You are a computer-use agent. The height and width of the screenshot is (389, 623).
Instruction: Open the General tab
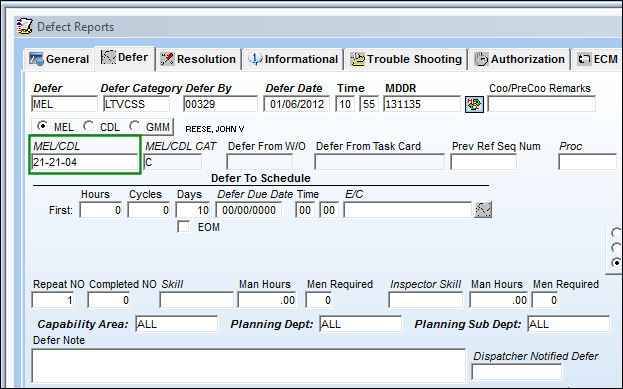click(x=59, y=59)
